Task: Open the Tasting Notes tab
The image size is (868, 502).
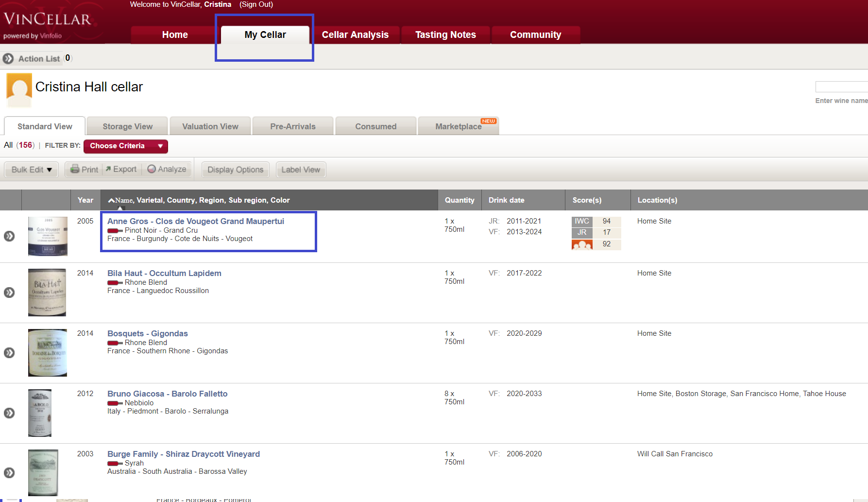Action: click(x=445, y=35)
